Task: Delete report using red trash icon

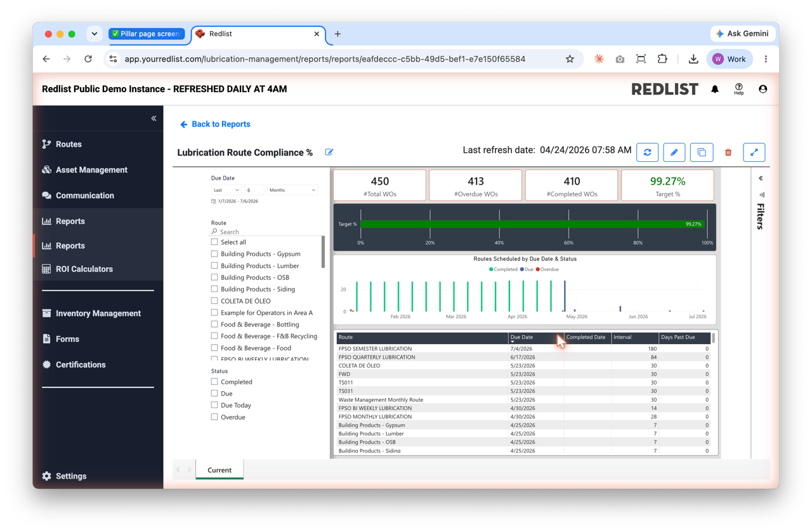Action: (x=728, y=152)
